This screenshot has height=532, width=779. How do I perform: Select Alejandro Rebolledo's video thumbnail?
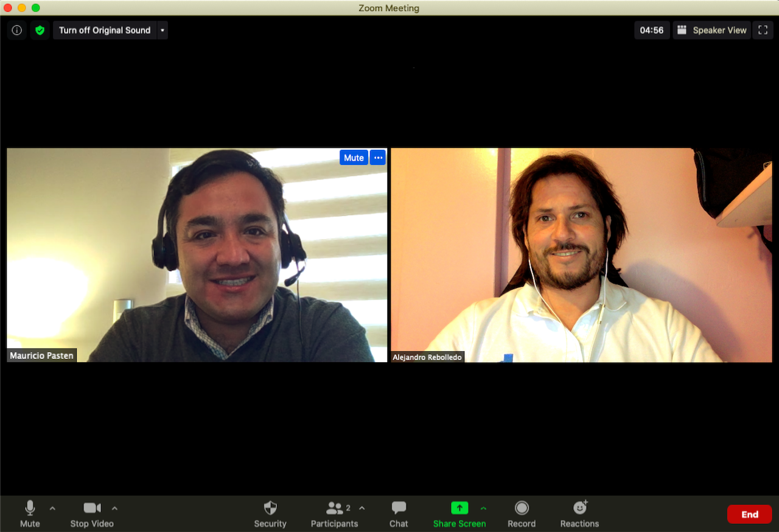coord(581,255)
